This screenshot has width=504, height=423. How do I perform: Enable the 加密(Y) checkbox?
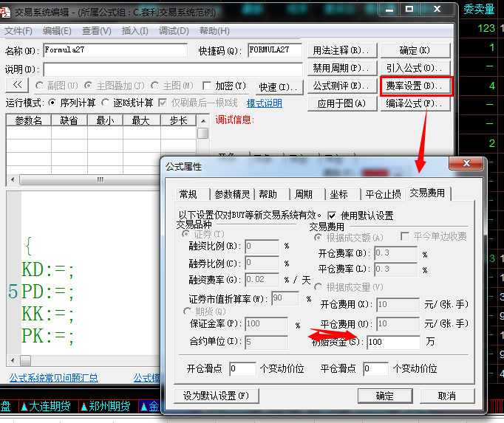tap(208, 86)
